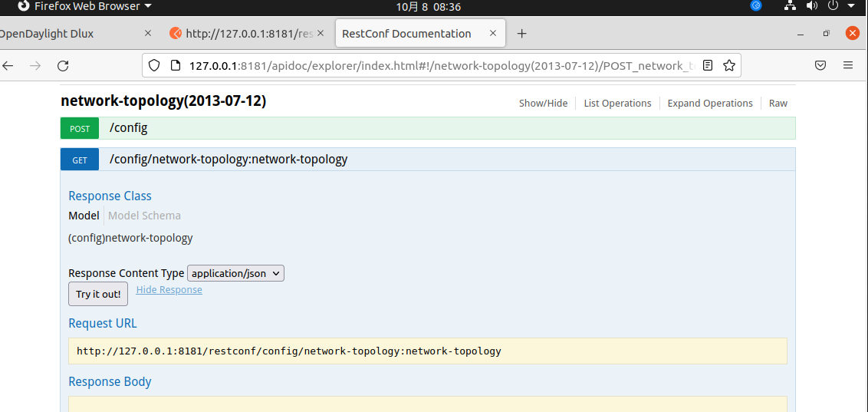This screenshot has width=868, height=412.
Task: Open Firefox Web Browser app menu arrow
Action: pos(147,7)
